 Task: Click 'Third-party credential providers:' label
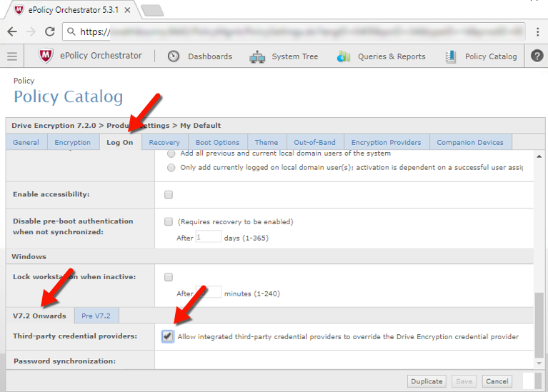tap(75, 336)
